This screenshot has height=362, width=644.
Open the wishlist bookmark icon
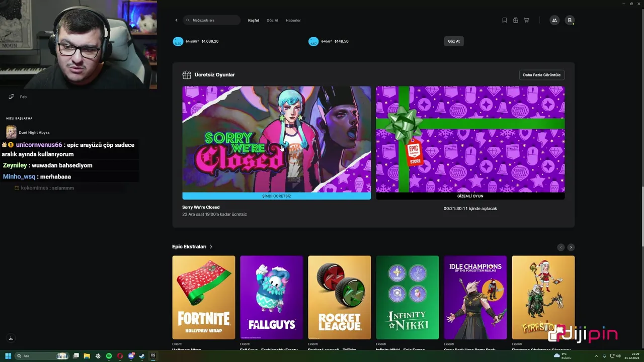(x=505, y=20)
